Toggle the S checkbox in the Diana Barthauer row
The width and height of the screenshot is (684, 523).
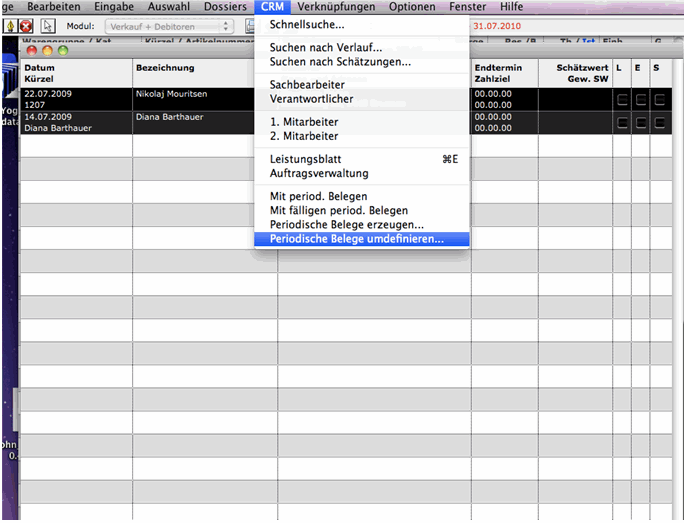[x=658, y=123]
